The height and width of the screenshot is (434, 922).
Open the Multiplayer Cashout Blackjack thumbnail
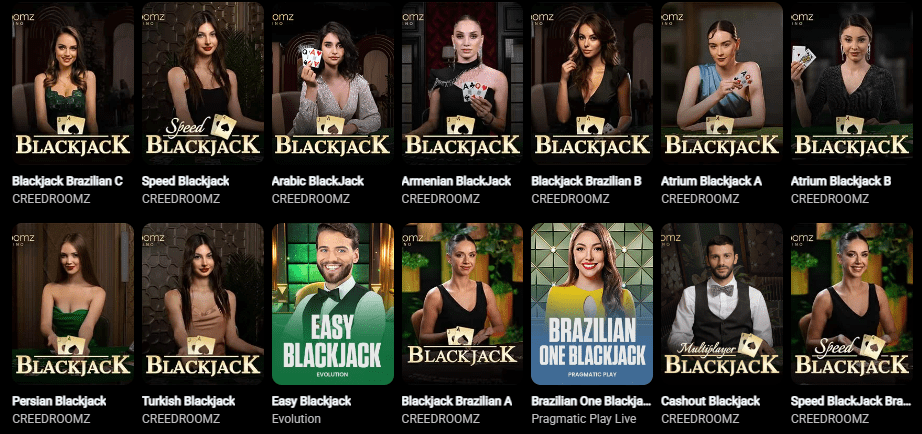(x=722, y=303)
